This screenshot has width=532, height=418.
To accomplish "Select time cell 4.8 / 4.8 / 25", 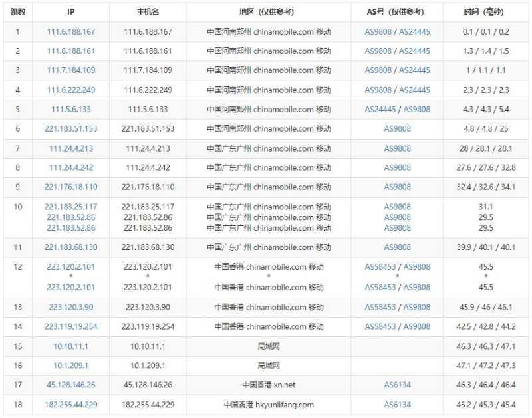I will [x=486, y=128].
